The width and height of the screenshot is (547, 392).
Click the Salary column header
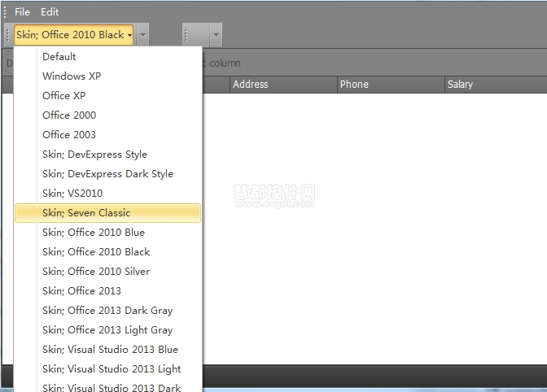(x=496, y=85)
